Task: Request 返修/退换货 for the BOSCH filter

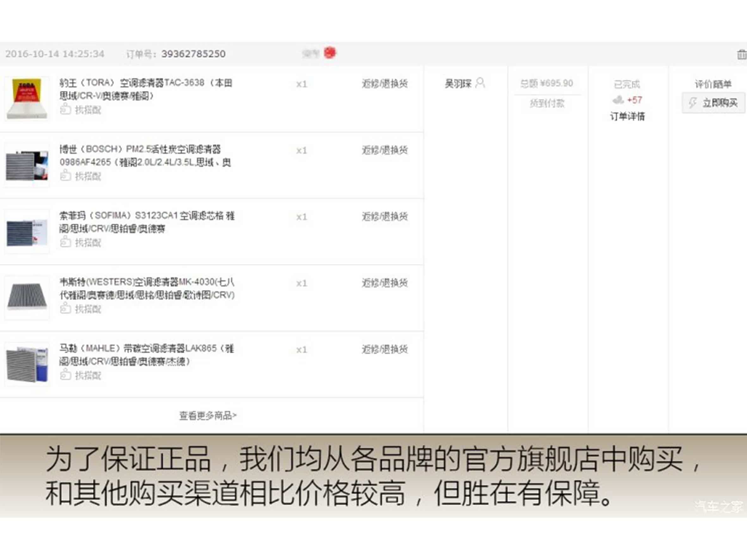Action: click(x=385, y=150)
